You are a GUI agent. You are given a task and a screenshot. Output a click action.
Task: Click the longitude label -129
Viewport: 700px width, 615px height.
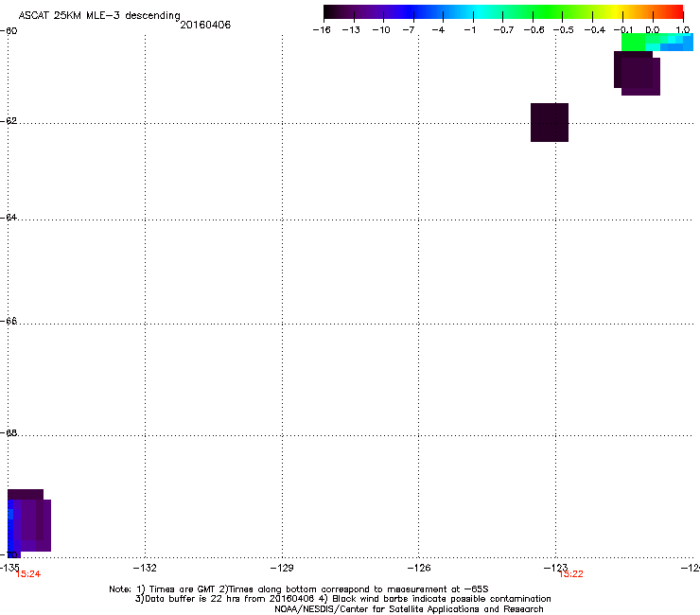click(x=282, y=568)
